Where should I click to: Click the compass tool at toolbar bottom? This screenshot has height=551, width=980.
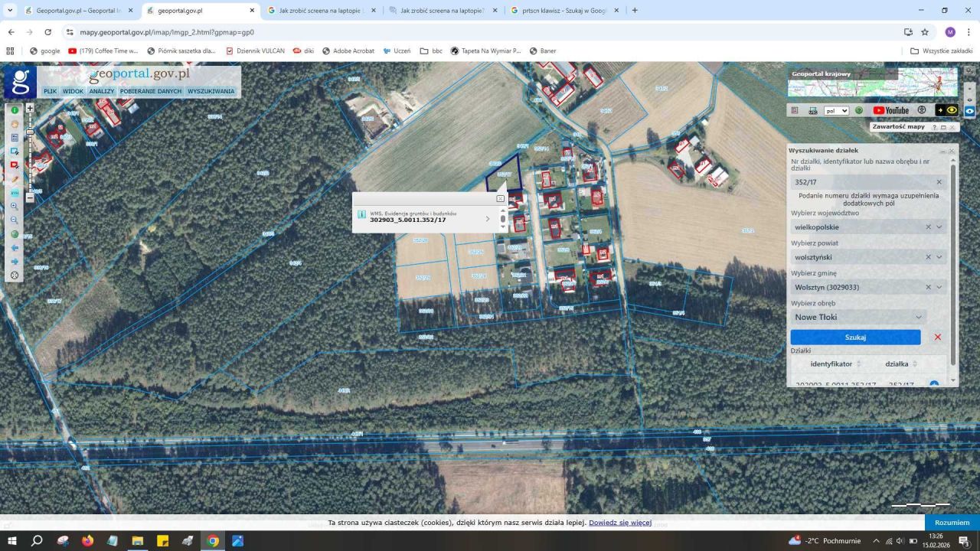pyautogui.click(x=15, y=275)
